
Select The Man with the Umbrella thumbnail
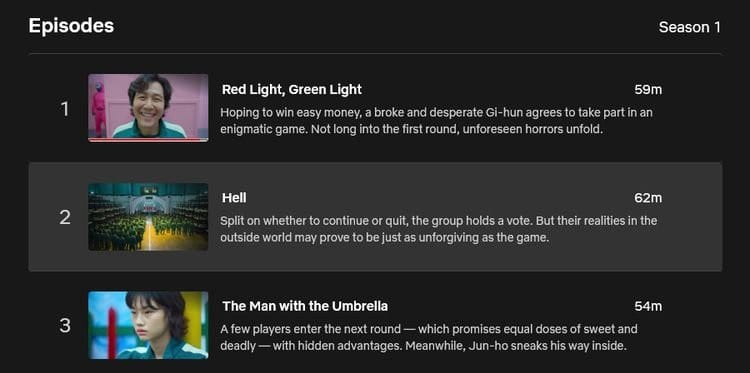(148, 325)
